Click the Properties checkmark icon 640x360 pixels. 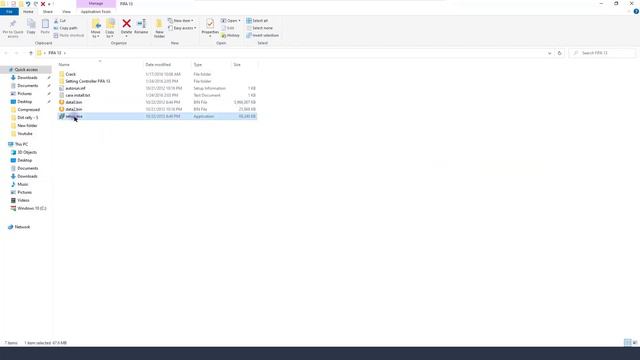pyautogui.click(x=210, y=24)
